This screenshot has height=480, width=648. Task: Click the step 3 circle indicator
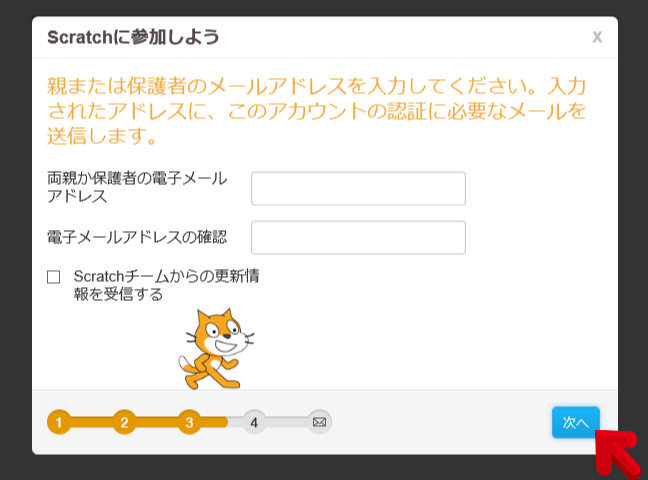[x=189, y=422]
